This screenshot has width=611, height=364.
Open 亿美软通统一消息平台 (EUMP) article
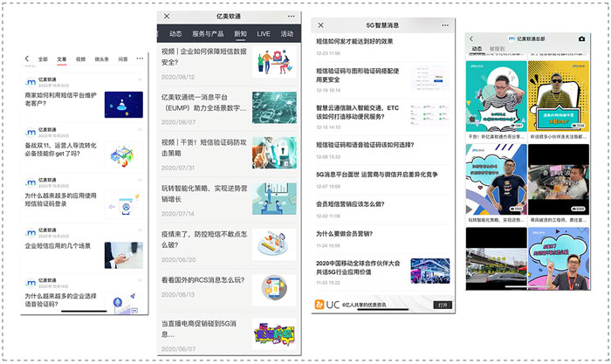(203, 102)
